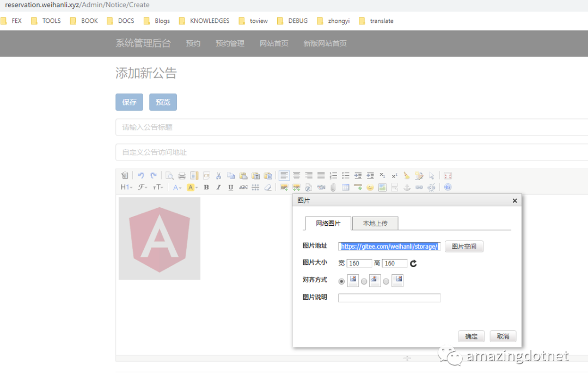
Task: Increase indent of paragraph
Action: click(x=358, y=175)
